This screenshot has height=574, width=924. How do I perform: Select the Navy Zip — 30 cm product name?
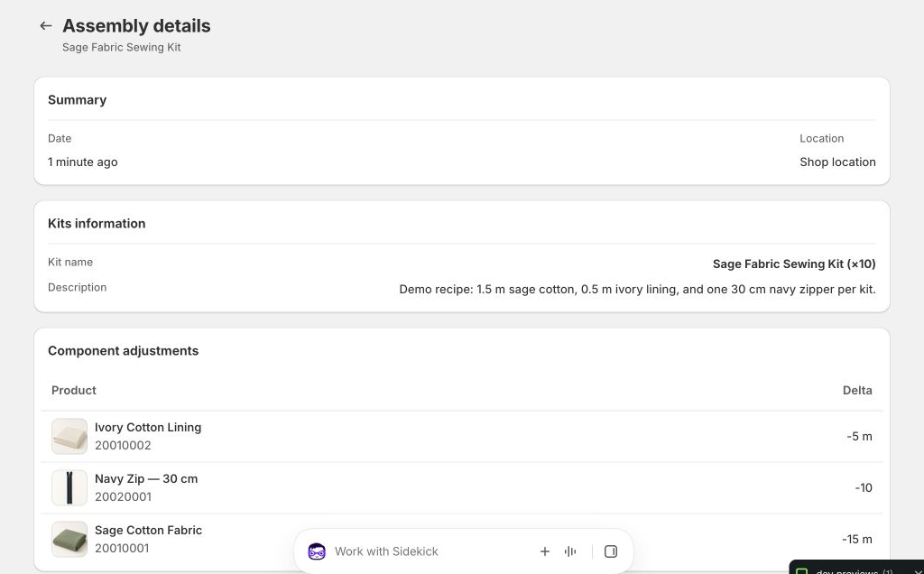[x=146, y=478]
